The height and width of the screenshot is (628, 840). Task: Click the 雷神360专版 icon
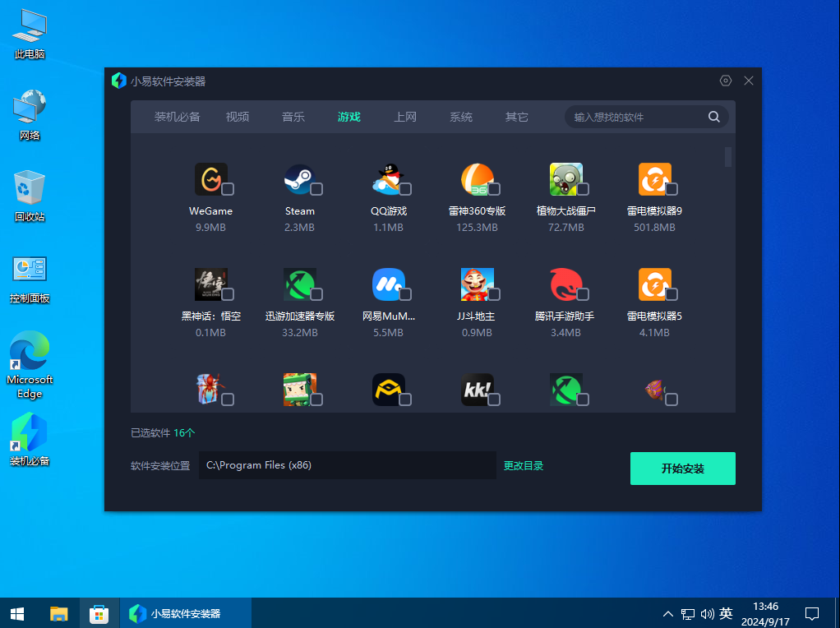pos(477,179)
